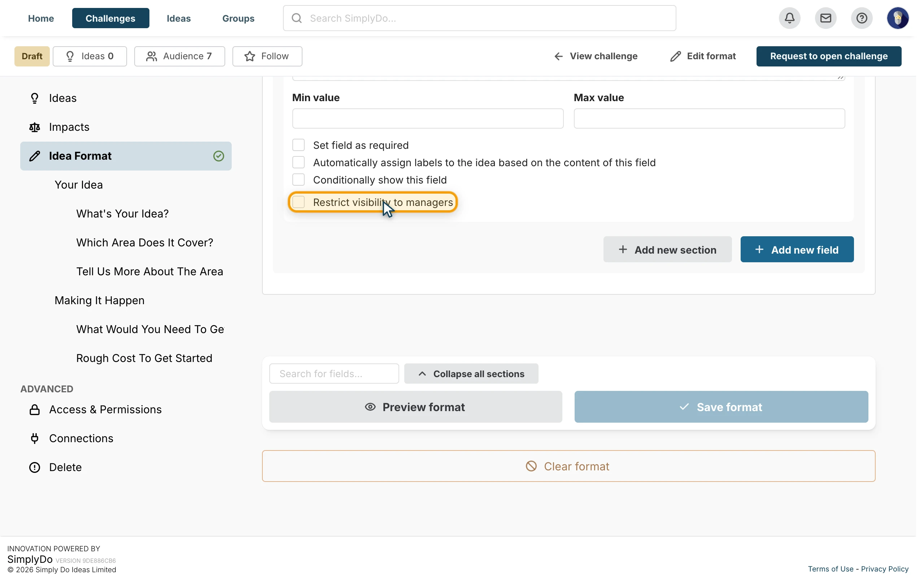The width and height of the screenshot is (924, 578).
Task: Click the eye icon on Preview format
Action: (x=370, y=407)
